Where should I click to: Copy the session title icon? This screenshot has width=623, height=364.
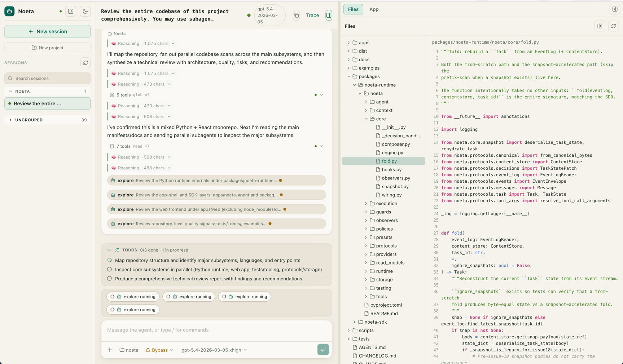[x=296, y=15]
